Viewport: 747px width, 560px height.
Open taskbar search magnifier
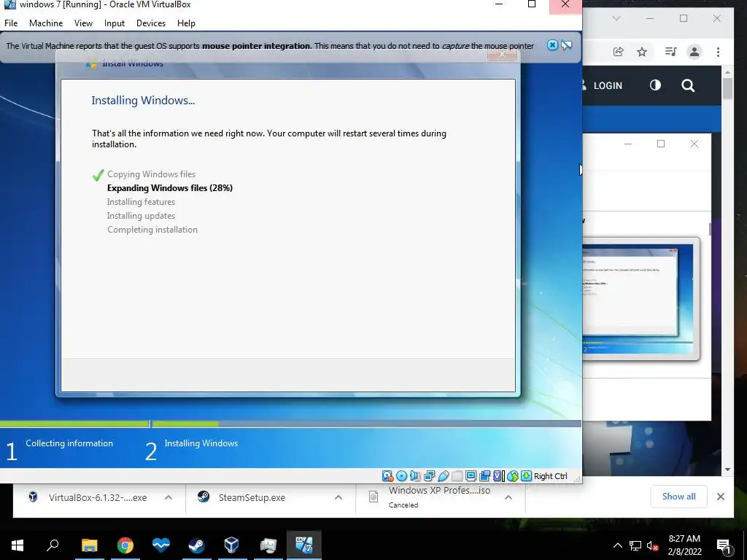(53, 545)
